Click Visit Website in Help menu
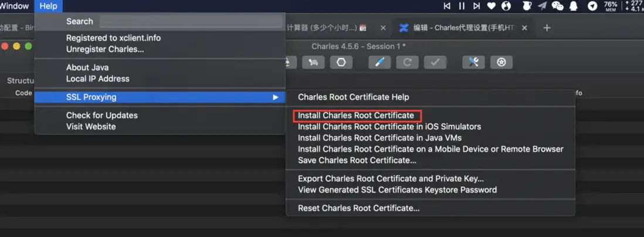Viewport: 644px width, 237px height. click(x=91, y=127)
